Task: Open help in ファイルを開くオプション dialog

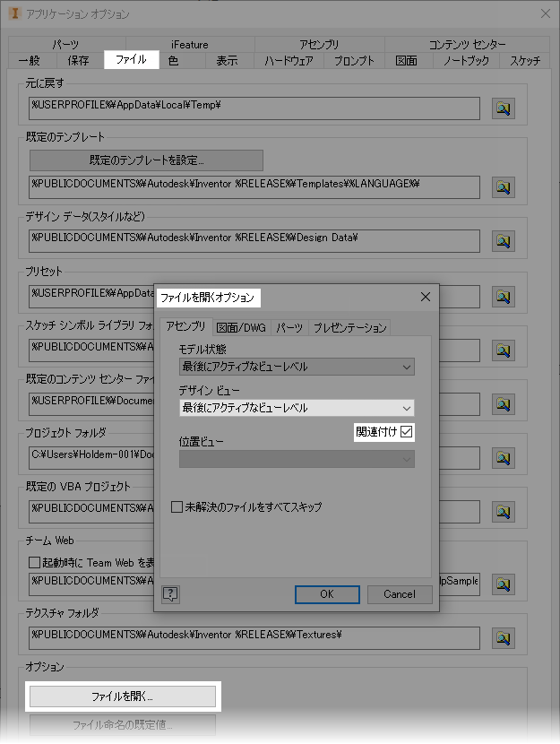Action: 171,594
